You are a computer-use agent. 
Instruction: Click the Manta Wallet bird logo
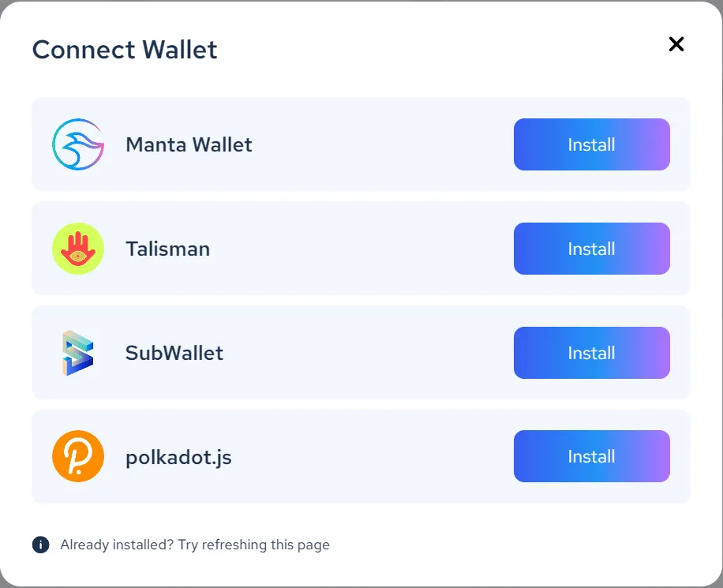pos(77,144)
